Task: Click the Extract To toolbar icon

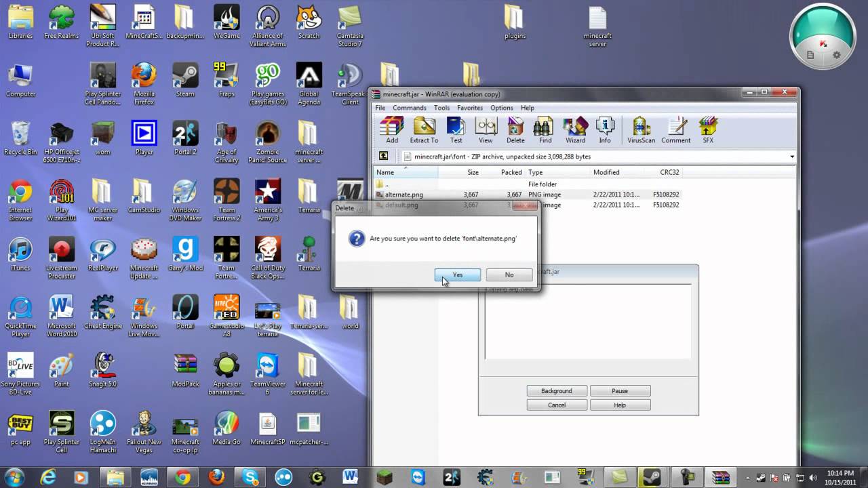Action: click(424, 130)
